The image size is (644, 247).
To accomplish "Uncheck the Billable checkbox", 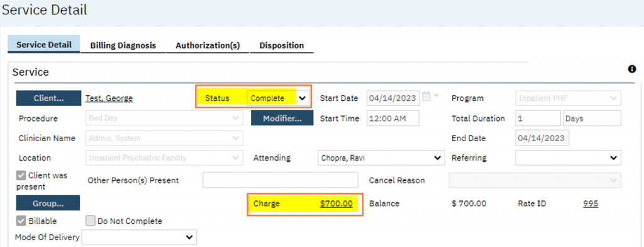I will point(21,221).
